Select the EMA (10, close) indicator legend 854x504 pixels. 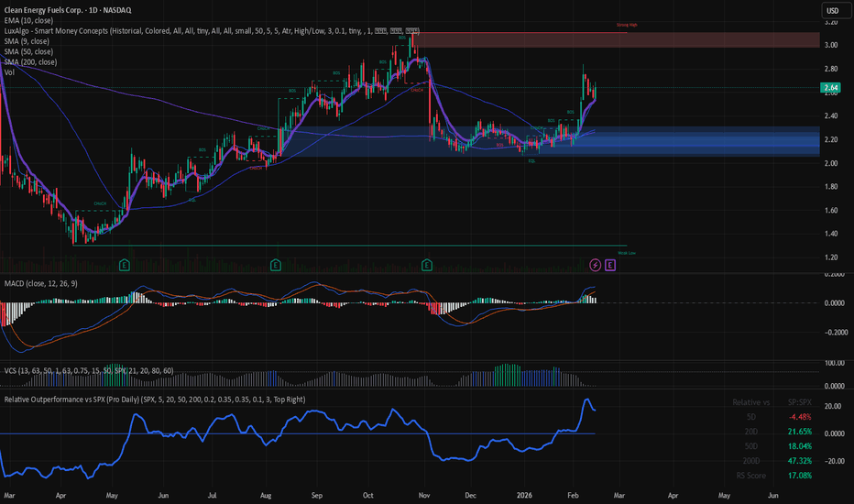pos(28,20)
